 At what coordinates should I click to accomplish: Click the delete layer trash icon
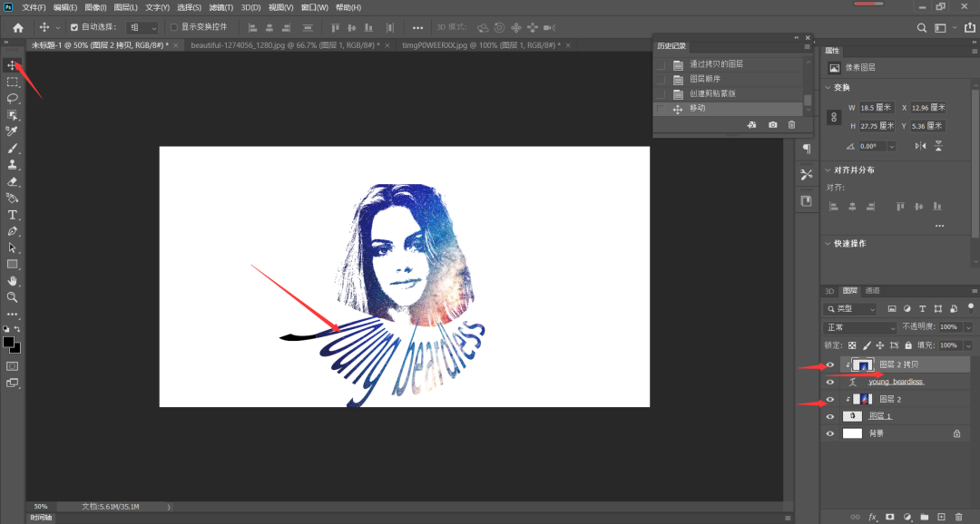[958, 517]
